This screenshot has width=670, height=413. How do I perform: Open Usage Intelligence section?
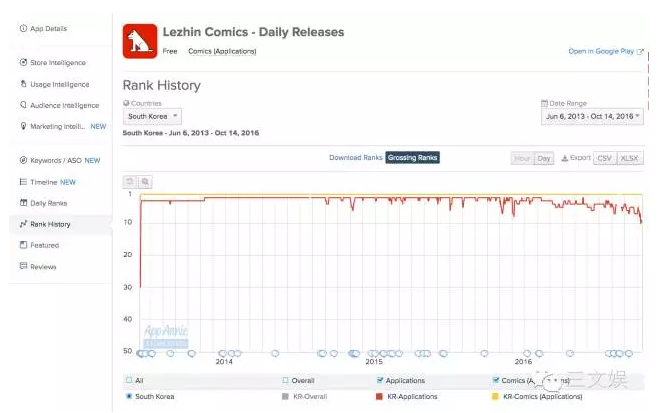pyautogui.click(x=59, y=84)
